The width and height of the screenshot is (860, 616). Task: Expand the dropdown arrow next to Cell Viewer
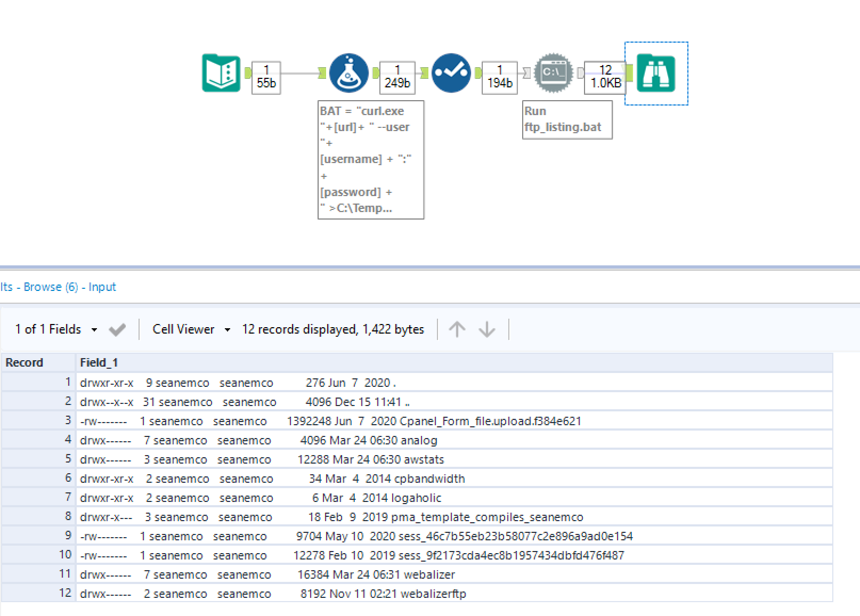click(x=228, y=329)
